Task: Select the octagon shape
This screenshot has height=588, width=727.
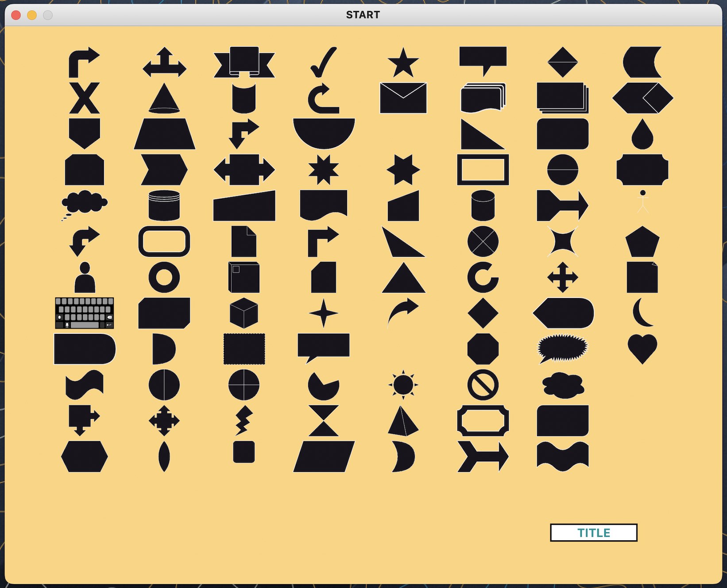Action: coord(483,349)
